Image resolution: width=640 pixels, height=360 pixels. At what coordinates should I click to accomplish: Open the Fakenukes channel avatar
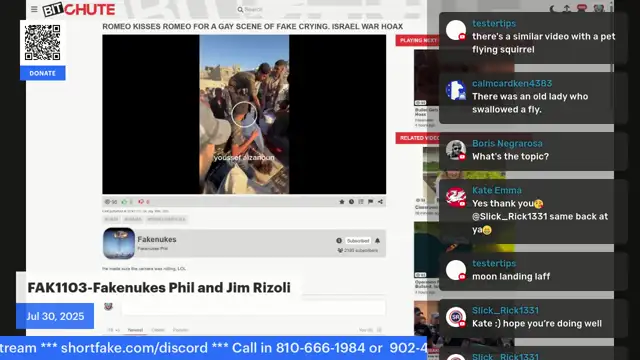point(119,243)
